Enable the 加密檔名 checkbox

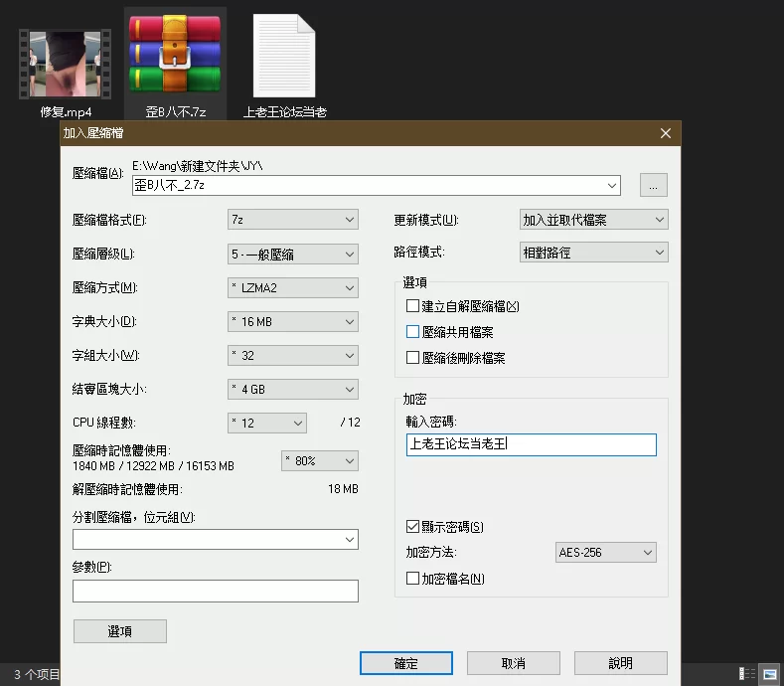tap(413, 579)
